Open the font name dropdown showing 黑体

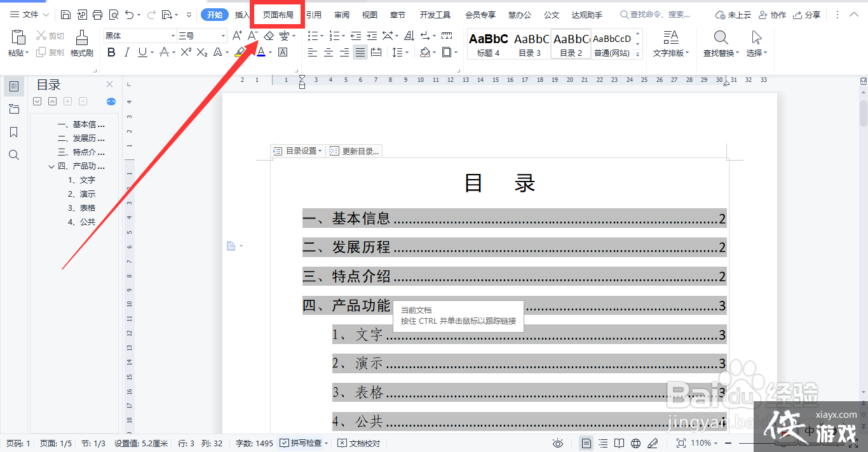pyautogui.click(x=140, y=36)
